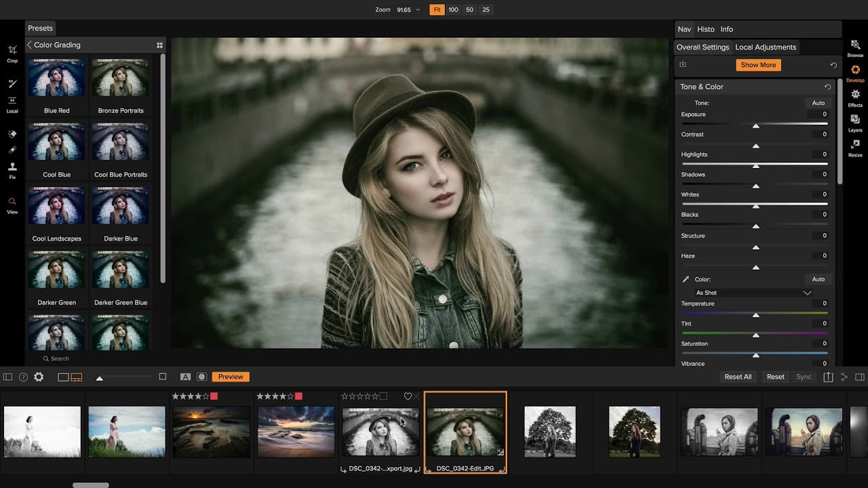The height and width of the screenshot is (488, 868).
Task: Open the As Shot white balance dropdown
Action: click(753, 292)
